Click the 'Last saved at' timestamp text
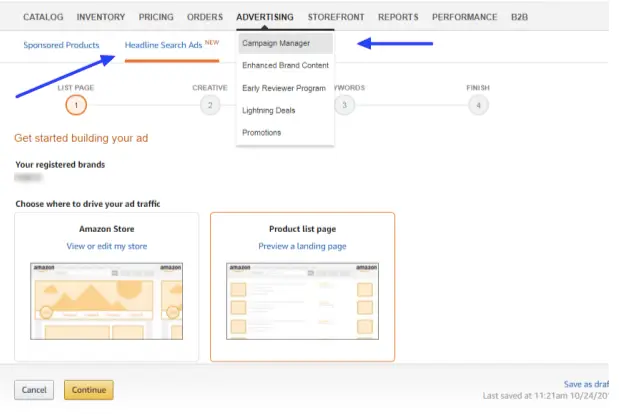The height and width of the screenshot is (414, 619). (546, 396)
